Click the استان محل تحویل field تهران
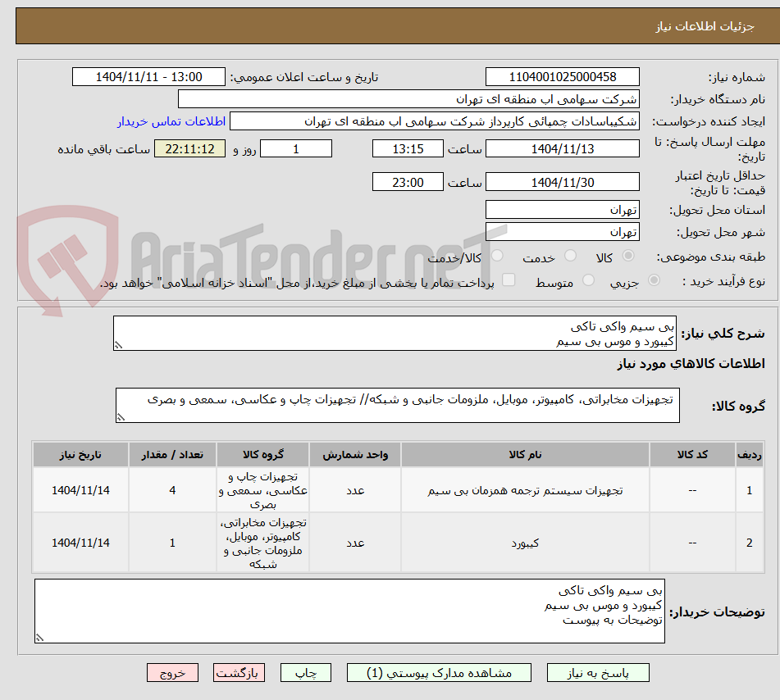Viewport: 780px width, 700px height. click(x=562, y=210)
